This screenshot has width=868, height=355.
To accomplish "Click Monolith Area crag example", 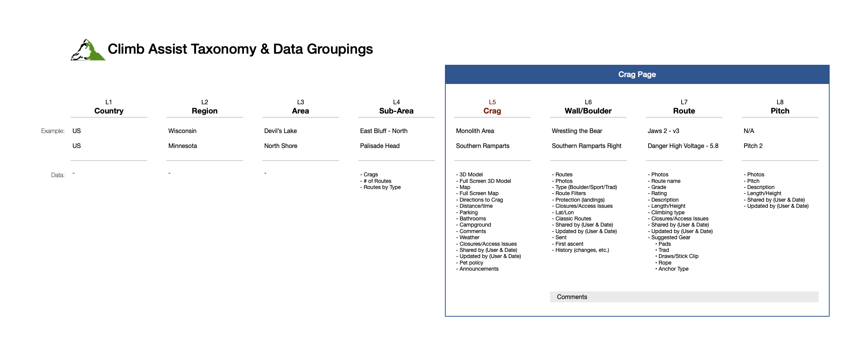I will point(475,131).
